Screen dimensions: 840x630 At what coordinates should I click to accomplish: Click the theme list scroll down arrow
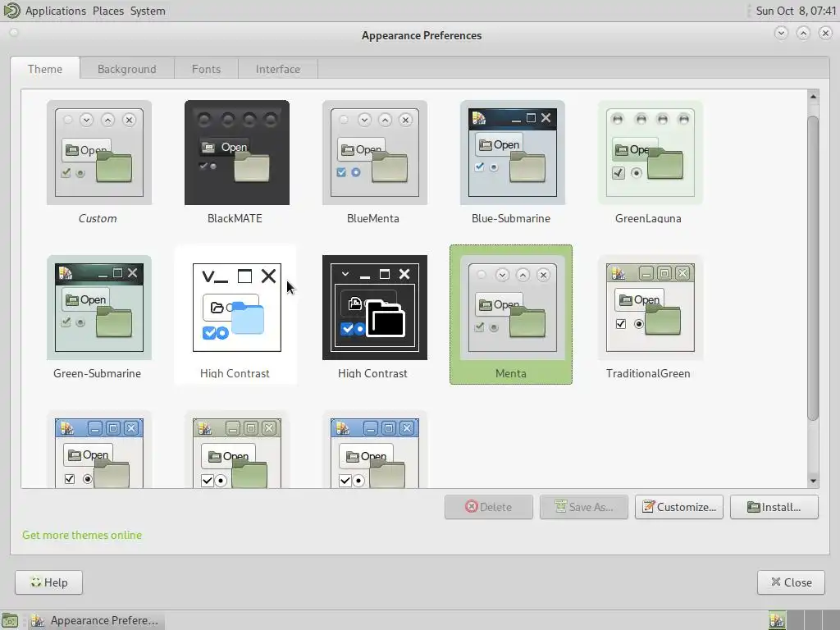pos(813,481)
